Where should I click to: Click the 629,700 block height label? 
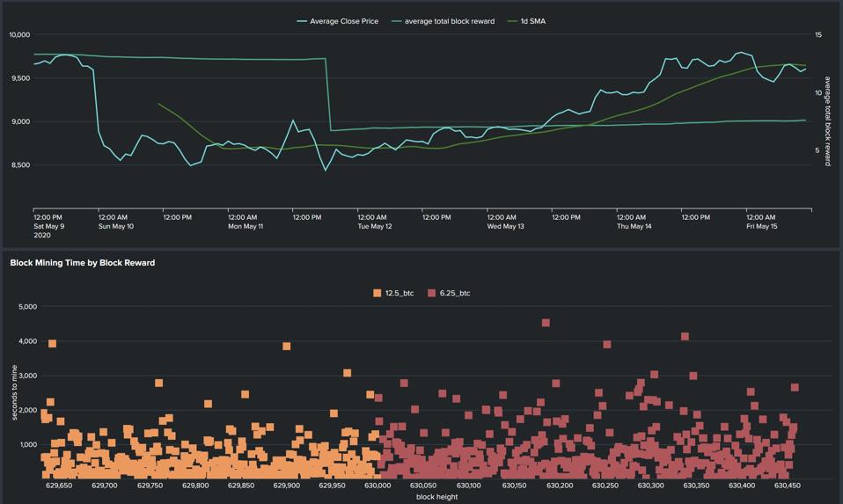pos(105,486)
